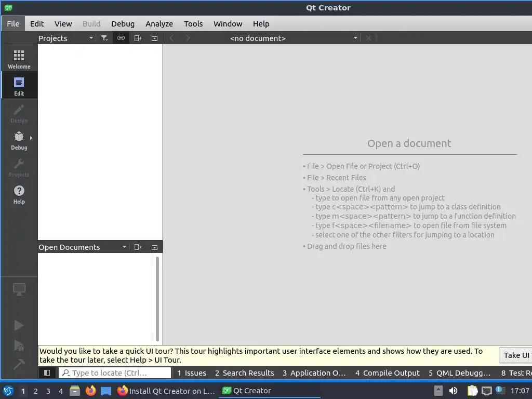Click the removable media eject tray icon

(x=438, y=391)
